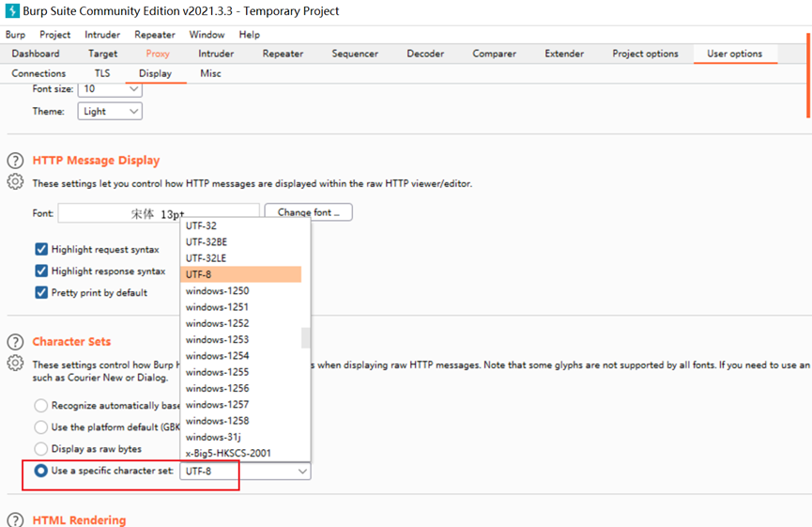812x527 pixels.
Task: Open the Misc sub-tab
Action: pos(210,73)
